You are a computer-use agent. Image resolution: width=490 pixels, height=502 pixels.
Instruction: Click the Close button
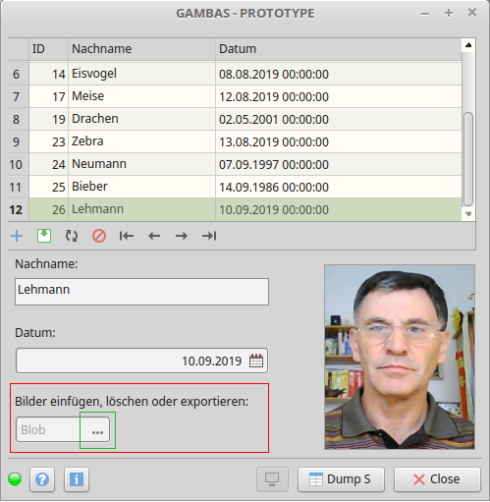[x=437, y=480]
